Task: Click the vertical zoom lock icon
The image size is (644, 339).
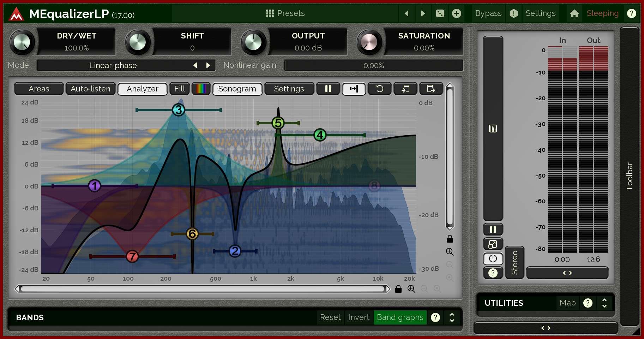Action: point(450,239)
